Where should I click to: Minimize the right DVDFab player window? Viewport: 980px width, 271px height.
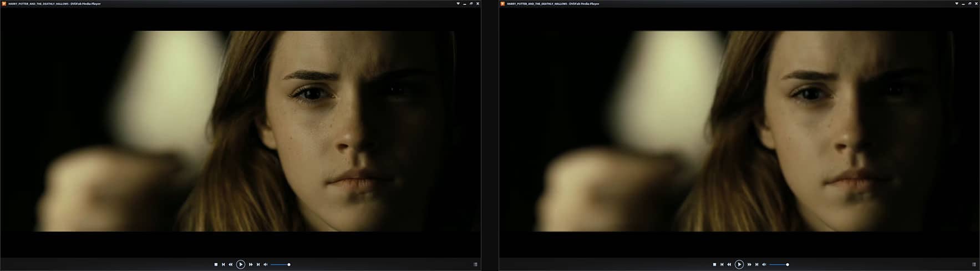pyautogui.click(x=963, y=4)
